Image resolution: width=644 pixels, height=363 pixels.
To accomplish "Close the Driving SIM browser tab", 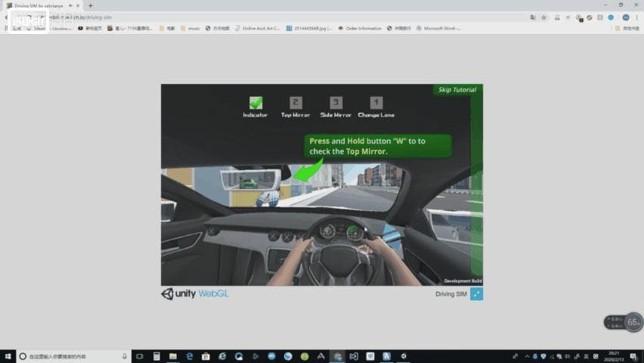I will point(78,6).
